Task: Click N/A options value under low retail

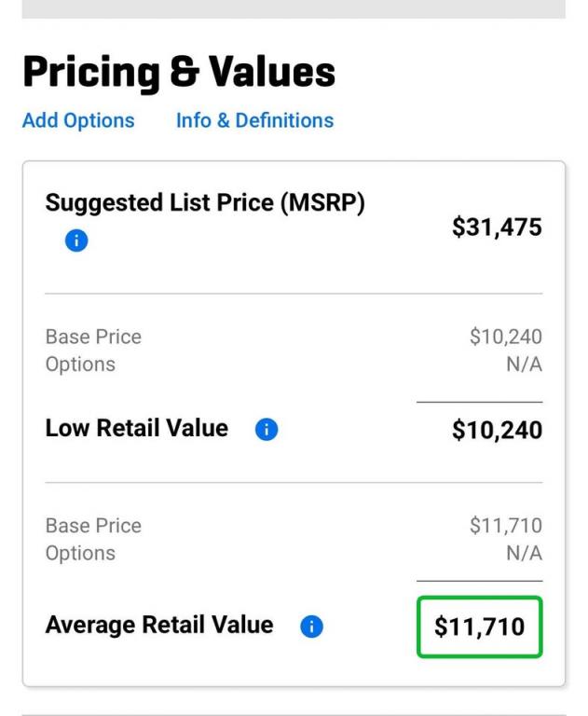Action: click(x=524, y=365)
